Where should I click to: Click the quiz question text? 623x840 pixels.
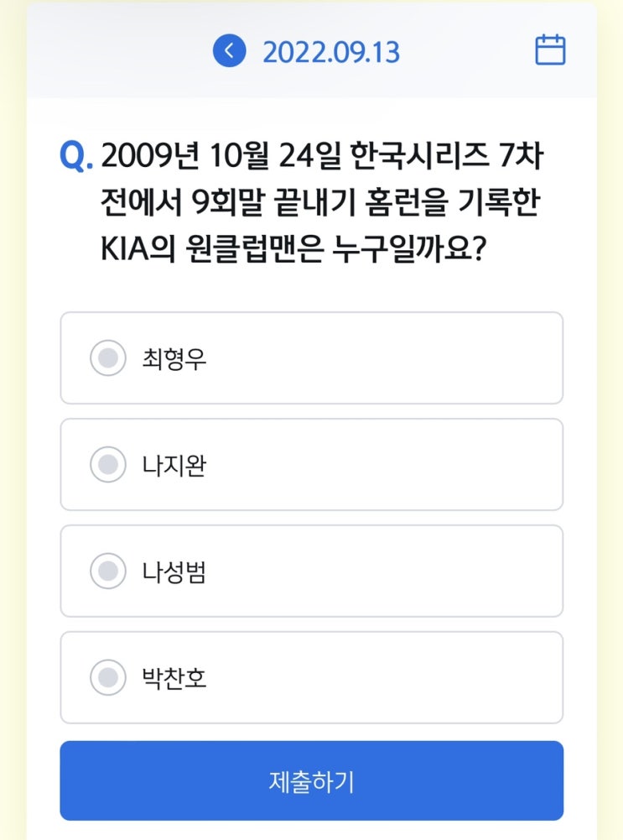tap(327, 203)
